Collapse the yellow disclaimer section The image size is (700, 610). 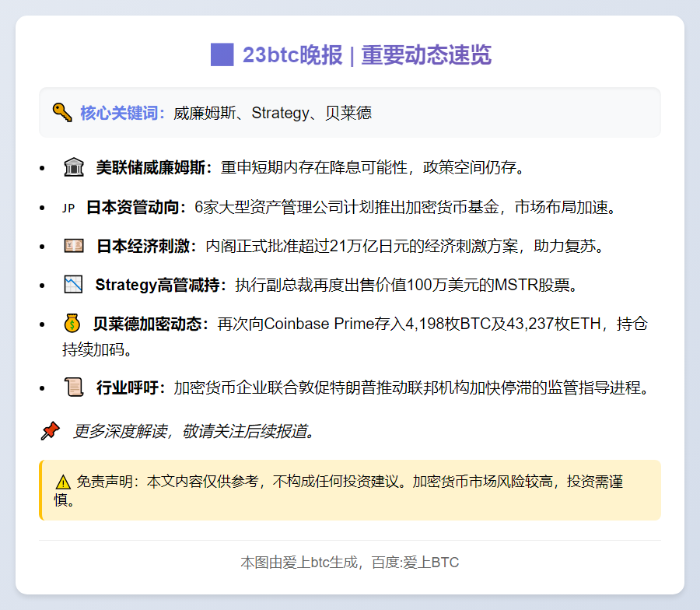tap(350, 489)
